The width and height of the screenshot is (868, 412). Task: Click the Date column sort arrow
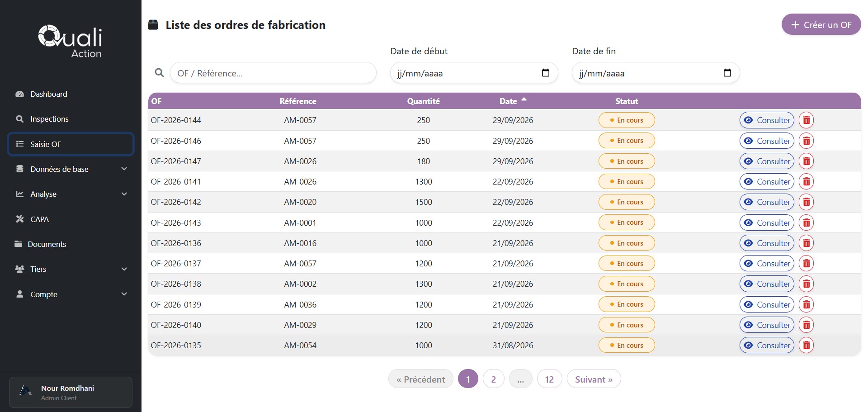point(524,99)
